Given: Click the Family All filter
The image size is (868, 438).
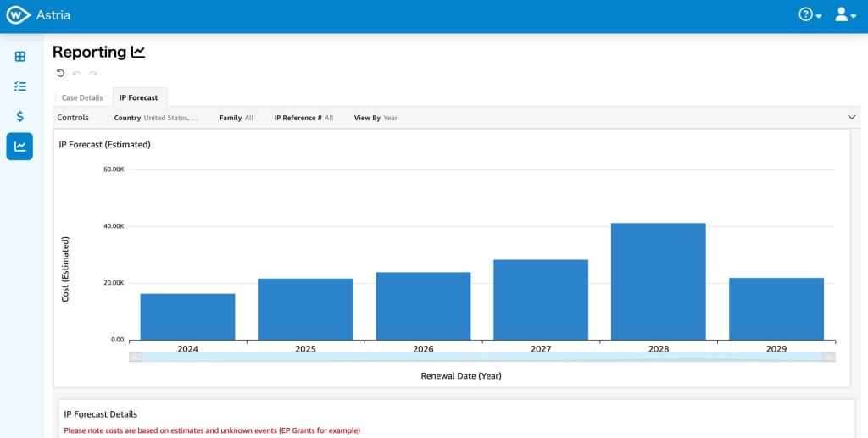Looking at the screenshot, I should [x=236, y=118].
